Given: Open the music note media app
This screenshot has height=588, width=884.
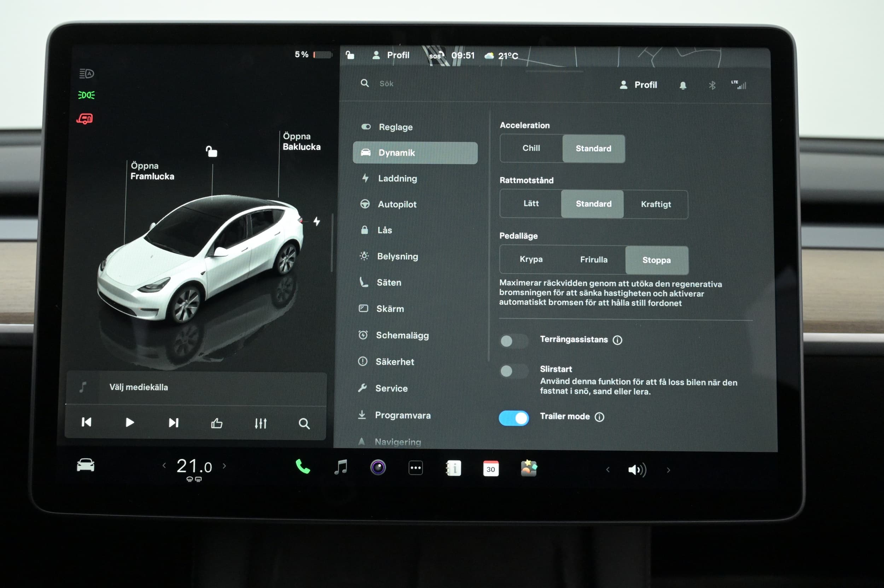Looking at the screenshot, I should pos(341,467).
